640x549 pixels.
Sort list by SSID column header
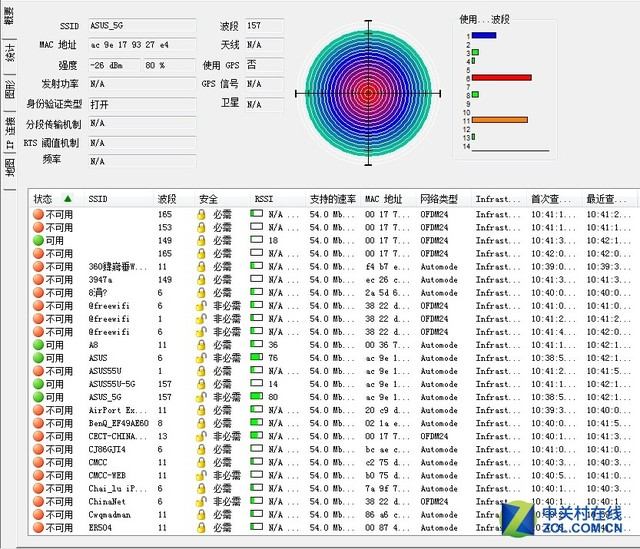(x=118, y=199)
